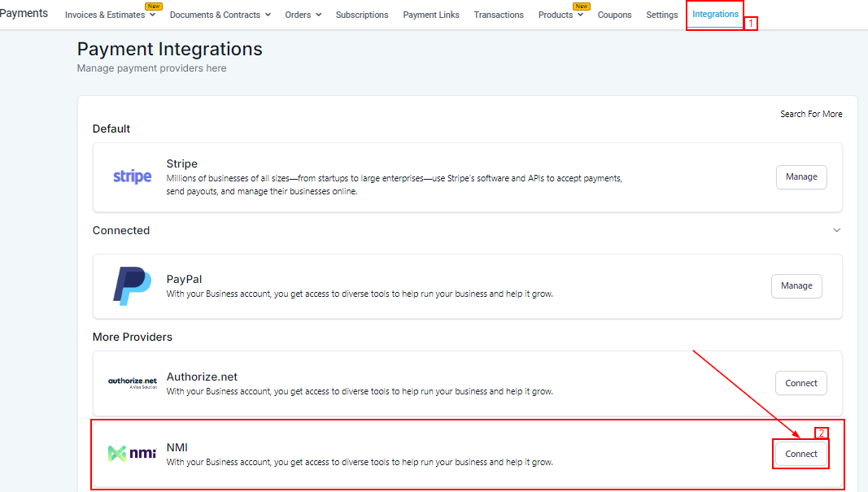
Task: Click the Search For More link
Action: 811,114
